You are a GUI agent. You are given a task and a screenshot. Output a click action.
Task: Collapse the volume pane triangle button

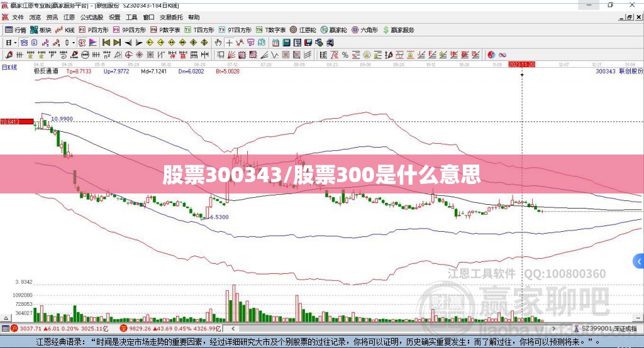[6, 318]
